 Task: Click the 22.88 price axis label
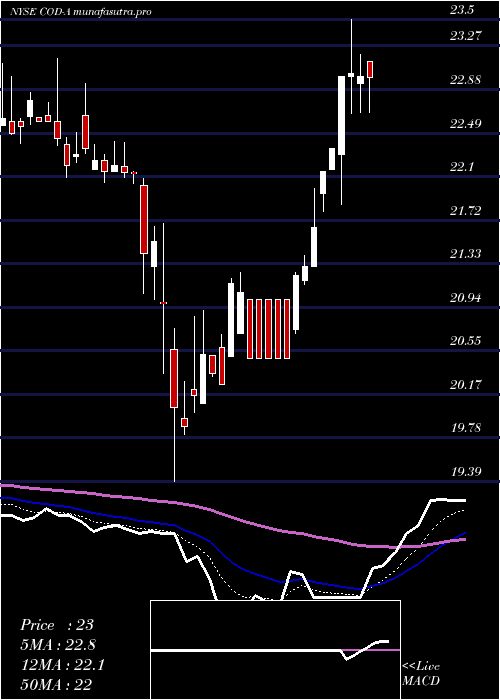pos(465,80)
